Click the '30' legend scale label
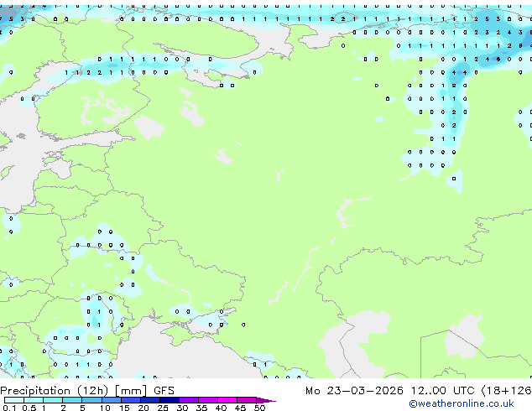 click(182, 408)
